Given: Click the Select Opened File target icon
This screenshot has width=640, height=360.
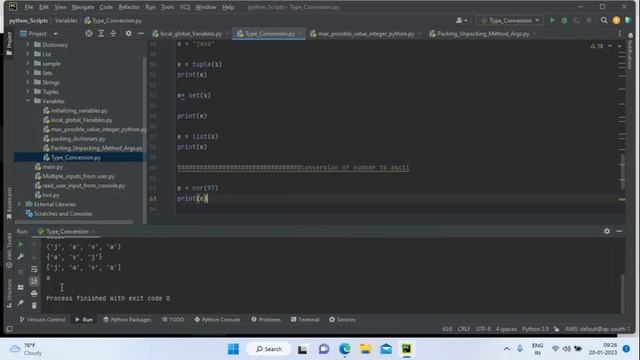Looking at the screenshot, I should click(x=89, y=33).
